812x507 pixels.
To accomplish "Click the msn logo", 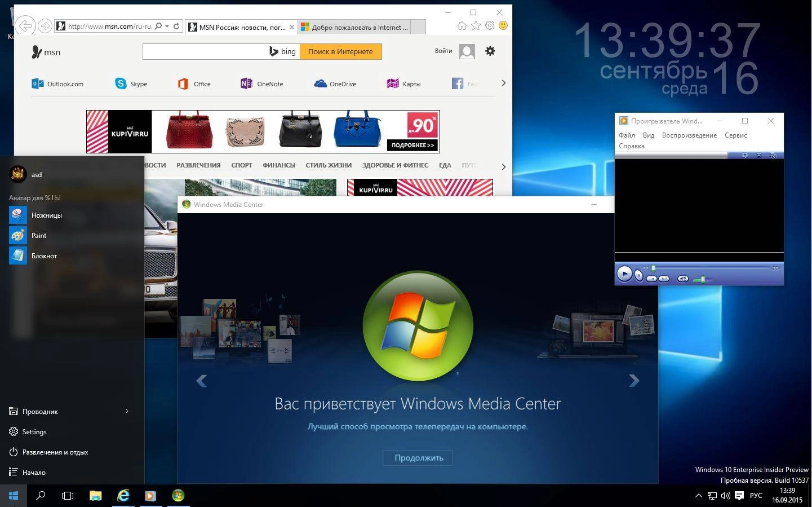I will [46, 52].
